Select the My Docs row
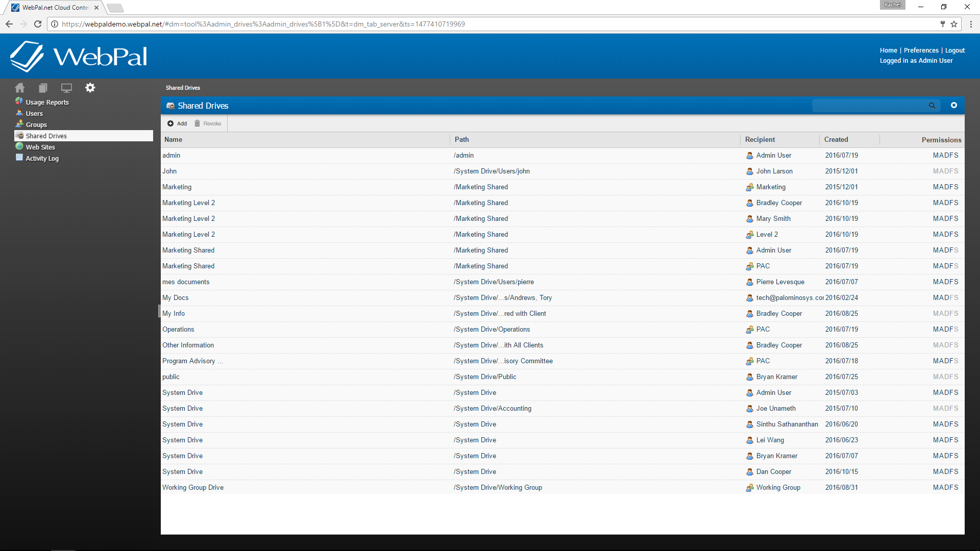The image size is (980, 551). 562,298
